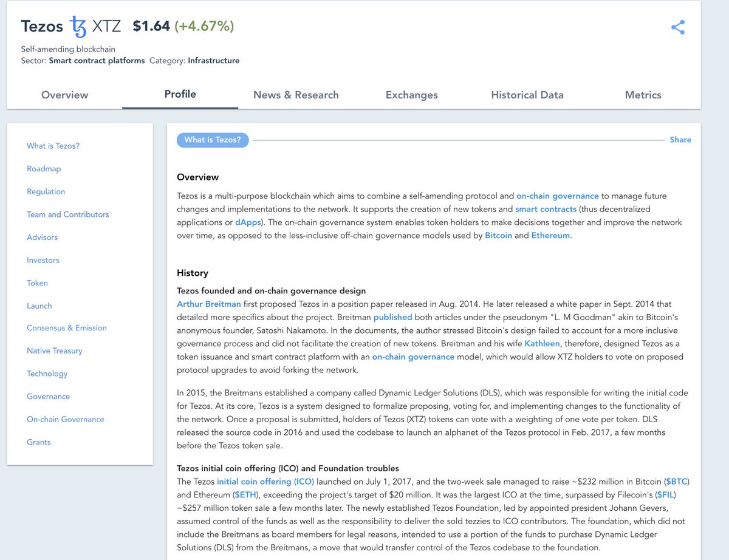Click the Tezos logo icon

tap(78, 27)
